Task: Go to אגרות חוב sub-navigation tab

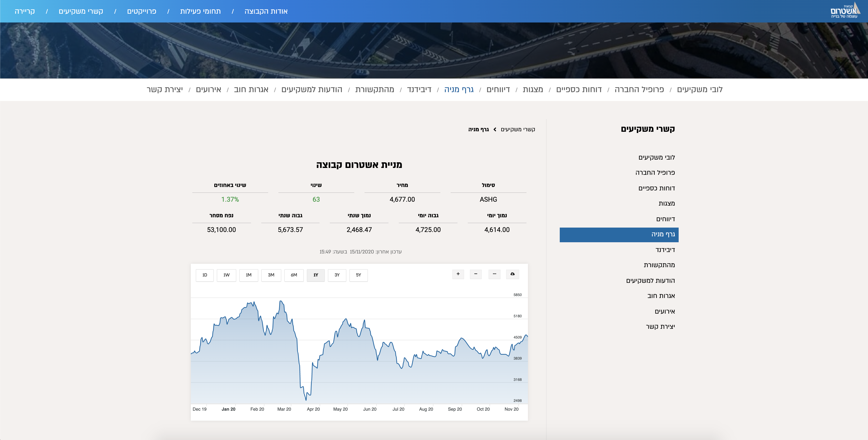Action: pyautogui.click(x=251, y=89)
